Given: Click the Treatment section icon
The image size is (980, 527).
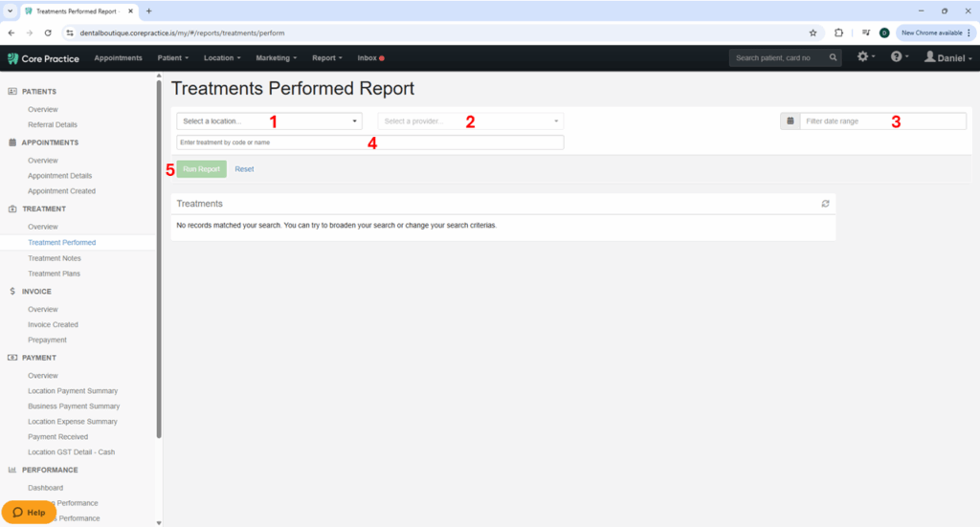Looking at the screenshot, I should click(12, 209).
